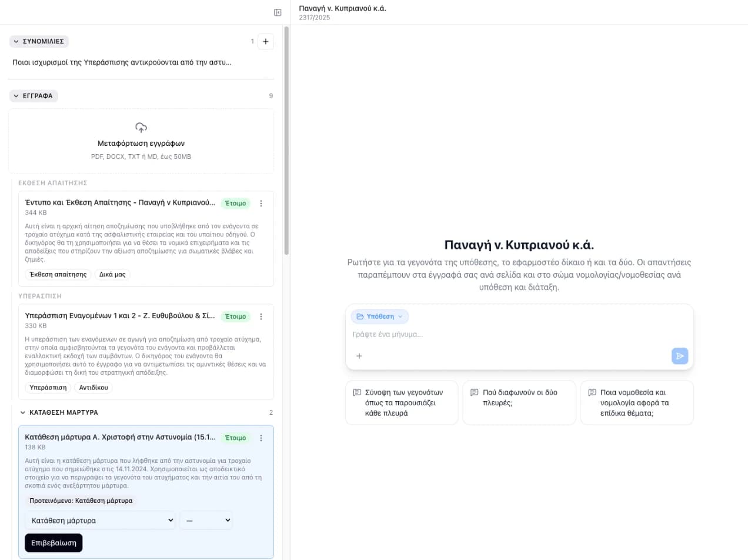Image resolution: width=748 pixels, height=560 pixels.
Task: Click the Αντιδίκου tag
Action: click(93, 388)
